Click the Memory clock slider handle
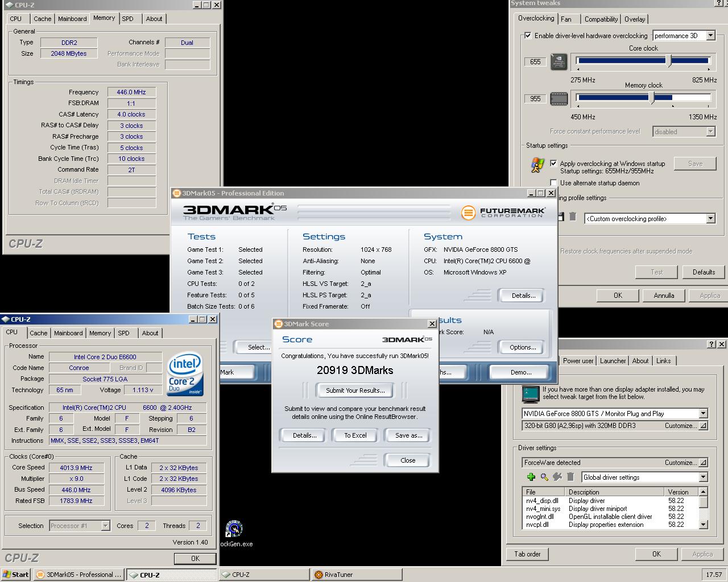This screenshot has width=728, height=582. (x=652, y=98)
